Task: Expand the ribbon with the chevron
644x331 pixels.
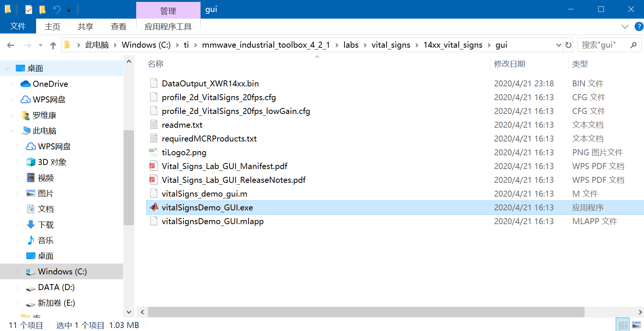Action: click(625, 26)
